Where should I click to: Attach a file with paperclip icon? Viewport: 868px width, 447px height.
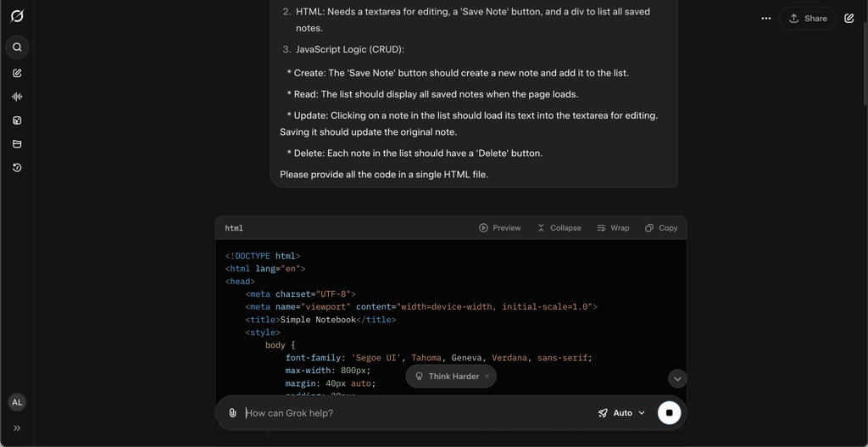(232, 413)
